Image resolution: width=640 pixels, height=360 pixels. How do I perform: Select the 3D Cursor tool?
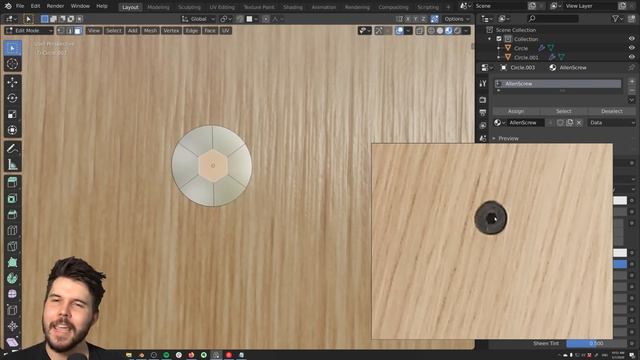click(12, 64)
